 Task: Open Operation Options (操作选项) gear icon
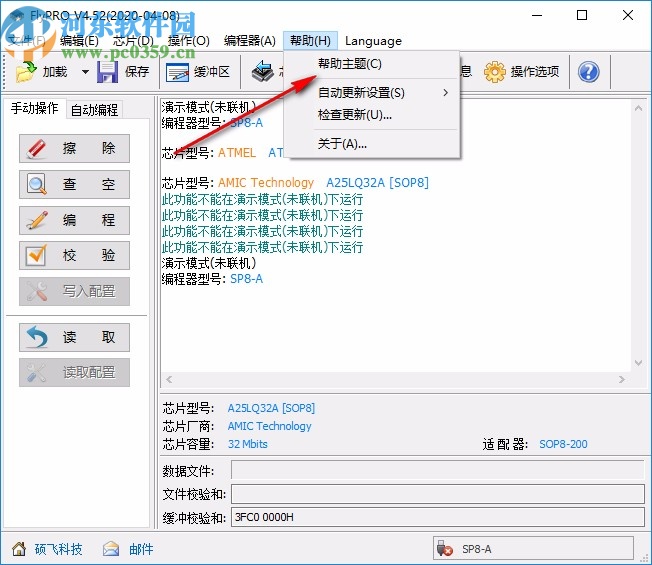(x=494, y=72)
